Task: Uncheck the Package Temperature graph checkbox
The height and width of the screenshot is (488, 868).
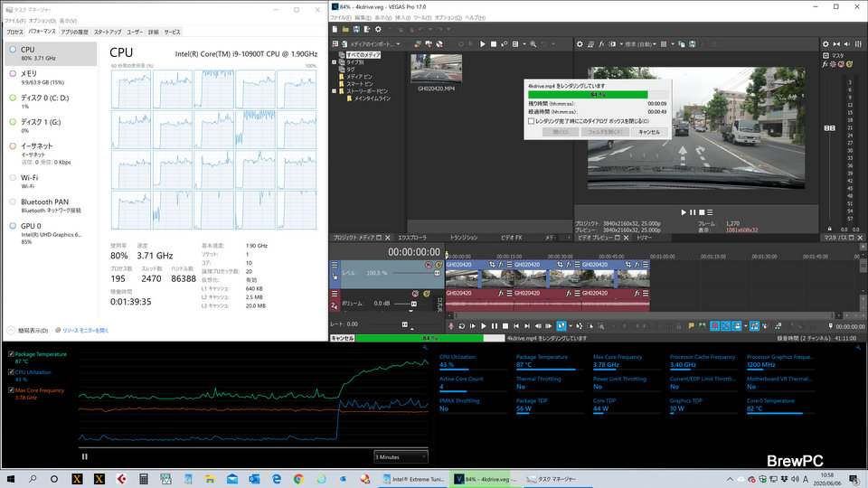Action: (11, 354)
